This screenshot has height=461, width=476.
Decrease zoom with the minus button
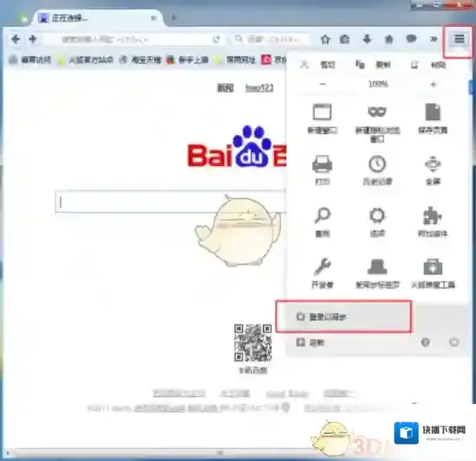323,84
